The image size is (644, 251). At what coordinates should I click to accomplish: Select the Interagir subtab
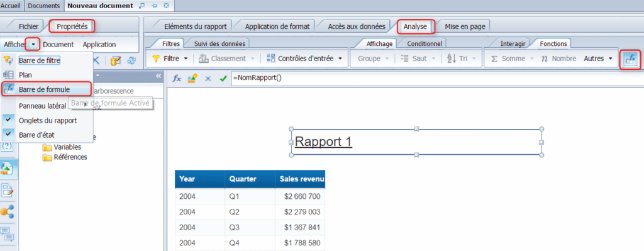coord(513,43)
